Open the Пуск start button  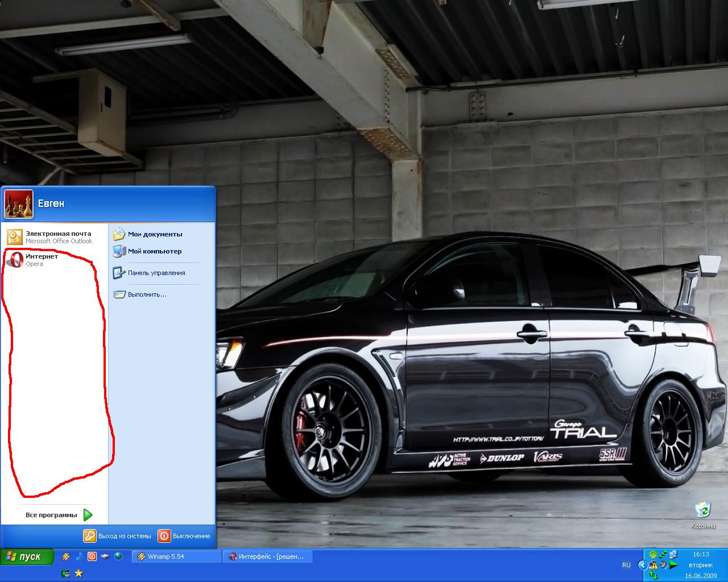27,556
